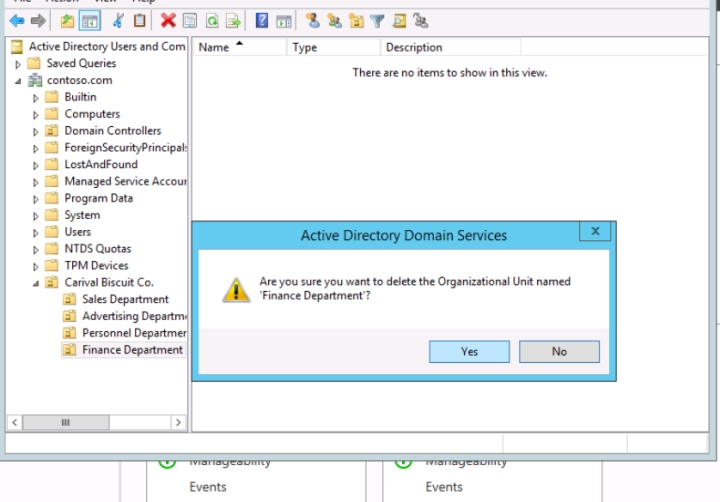Viewport: 720px width, 502px height.
Task: Expand the TPM Devices arrow
Action: (x=35, y=266)
